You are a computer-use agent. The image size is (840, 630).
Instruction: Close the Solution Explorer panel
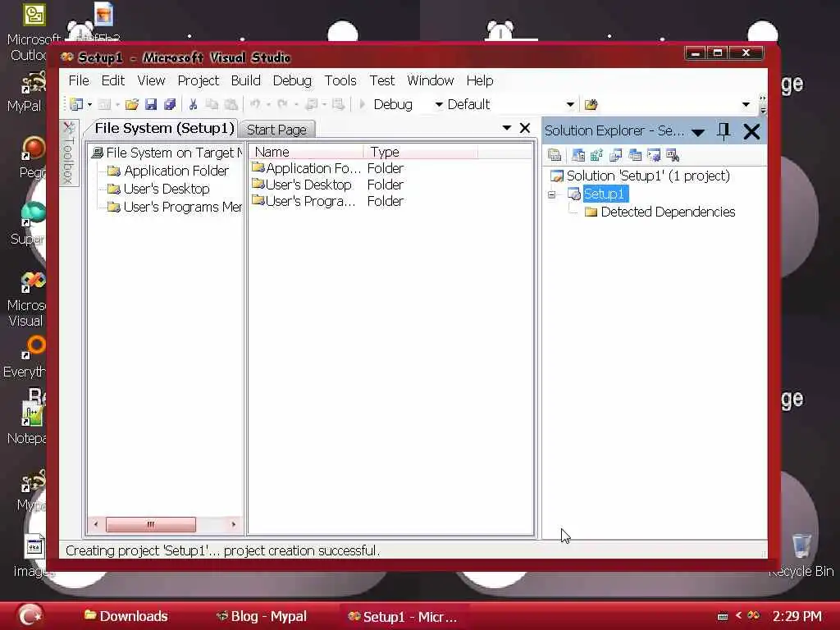[x=751, y=131]
